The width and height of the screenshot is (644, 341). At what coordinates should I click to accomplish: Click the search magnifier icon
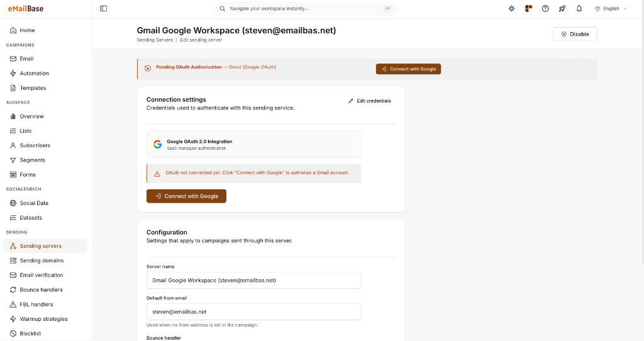[222, 9]
